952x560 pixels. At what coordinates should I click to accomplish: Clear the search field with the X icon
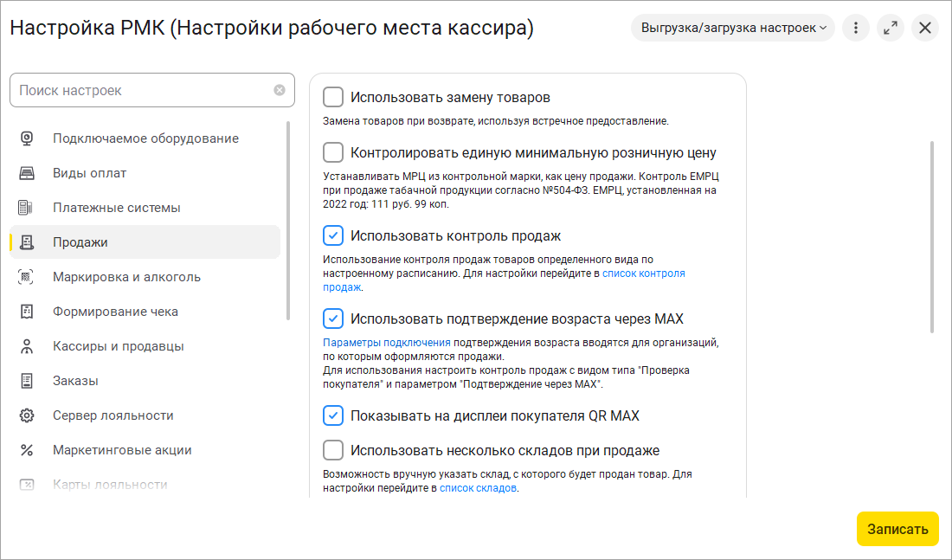(x=280, y=90)
